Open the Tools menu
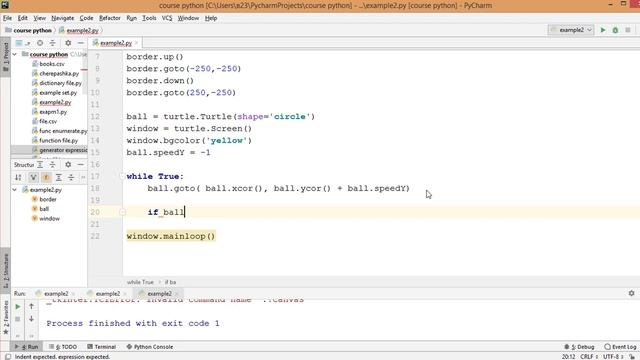640x360 pixels. click(x=149, y=18)
